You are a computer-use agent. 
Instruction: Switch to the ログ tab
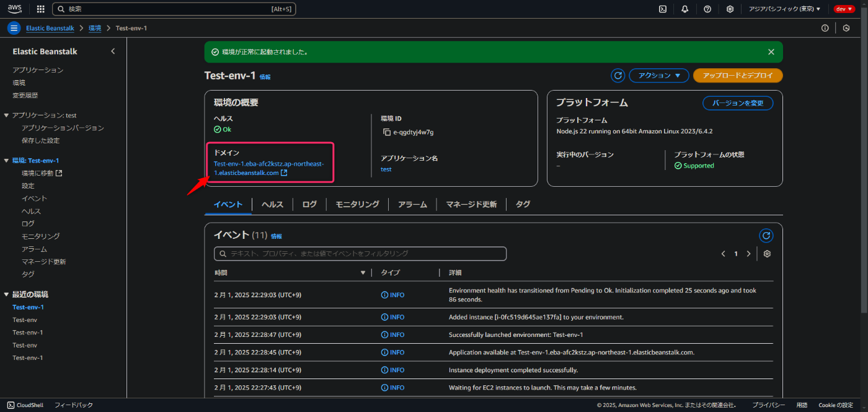pyautogui.click(x=309, y=204)
